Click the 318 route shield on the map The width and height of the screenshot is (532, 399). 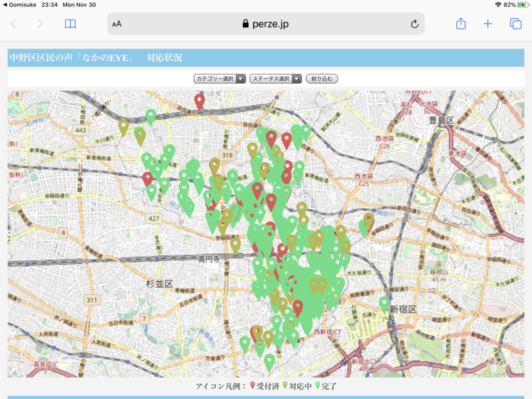point(227,155)
